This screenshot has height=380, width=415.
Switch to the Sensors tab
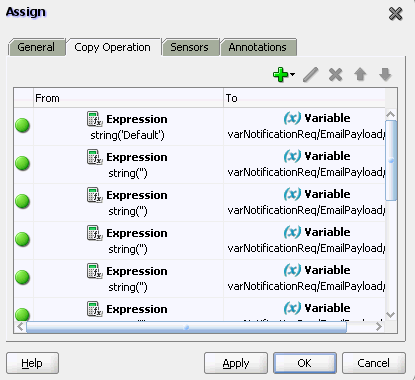tap(189, 47)
